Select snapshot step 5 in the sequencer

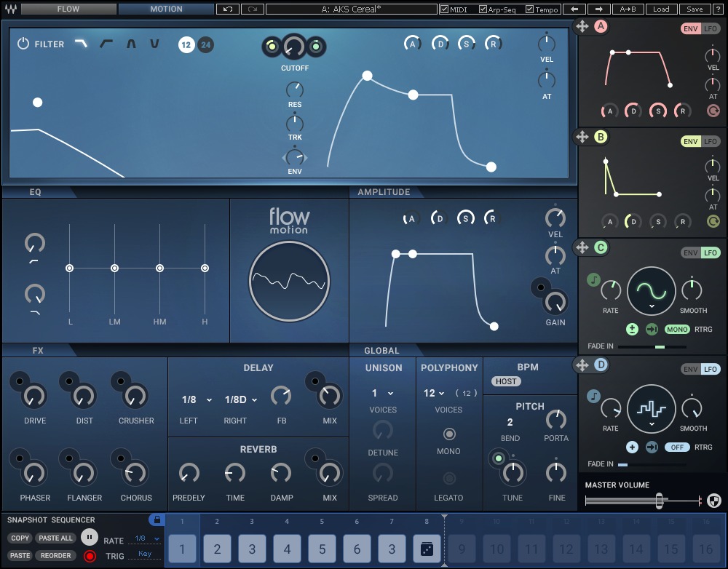323,549
